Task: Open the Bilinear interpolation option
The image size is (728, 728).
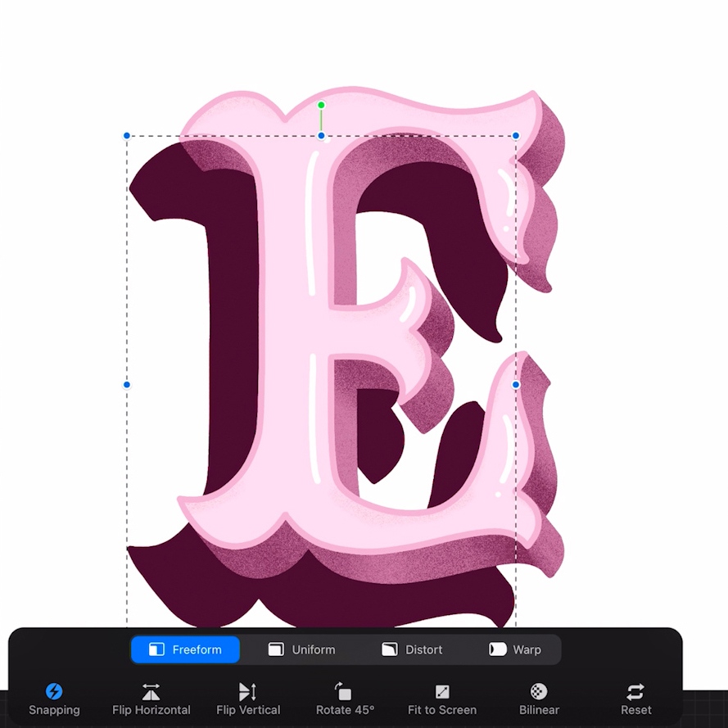Action: [539, 699]
